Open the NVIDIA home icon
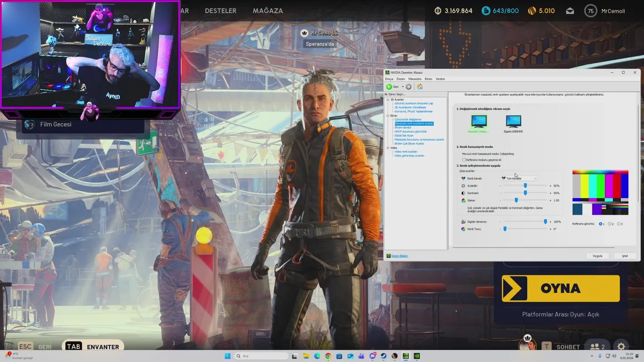This screenshot has width=644, height=362. coord(420,87)
